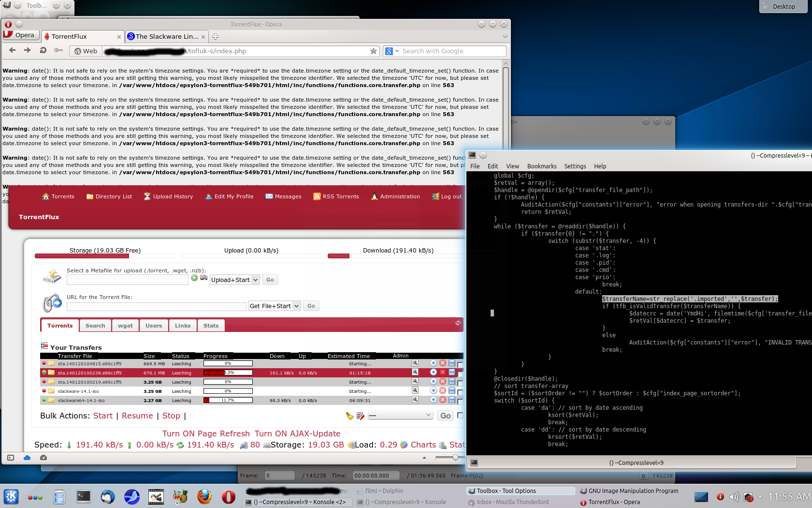Click the Opera zoom slider handle
The width and height of the screenshot is (812, 508).
[455, 457]
